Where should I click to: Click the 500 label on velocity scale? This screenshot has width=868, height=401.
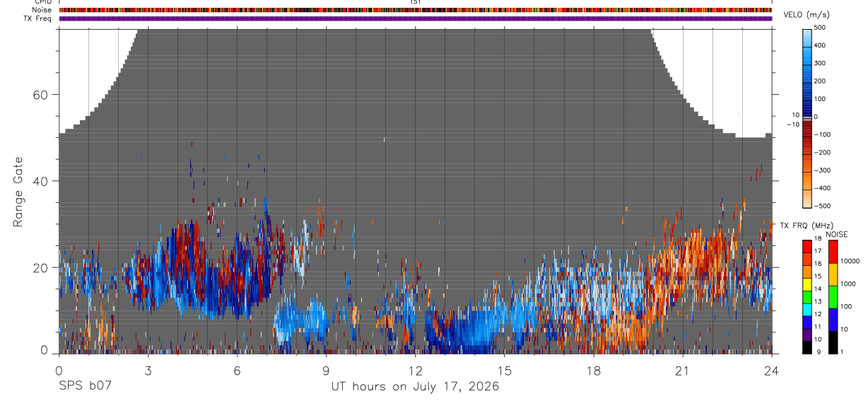coord(820,28)
